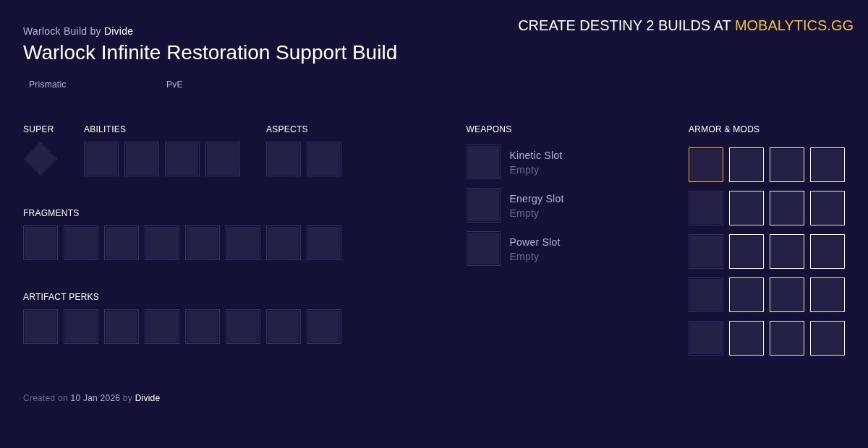This screenshot has height=448, width=868.
Task: Toggle the PvE mode tag
Action: (x=174, y=85)
